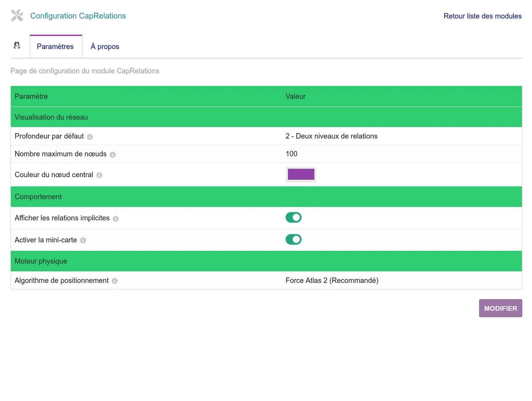Open the module icon tab before Paramètres
Viewport: 532px width, 401px height.
(17, 46)
